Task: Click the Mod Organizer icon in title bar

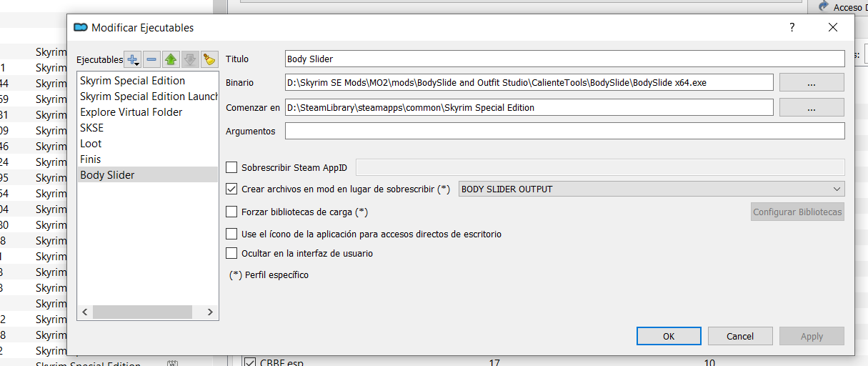Action: (81, 27)
